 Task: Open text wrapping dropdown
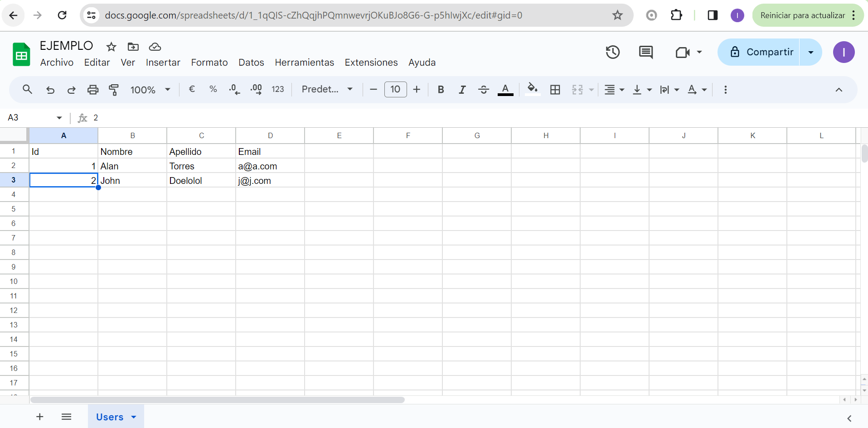(669, 90)
